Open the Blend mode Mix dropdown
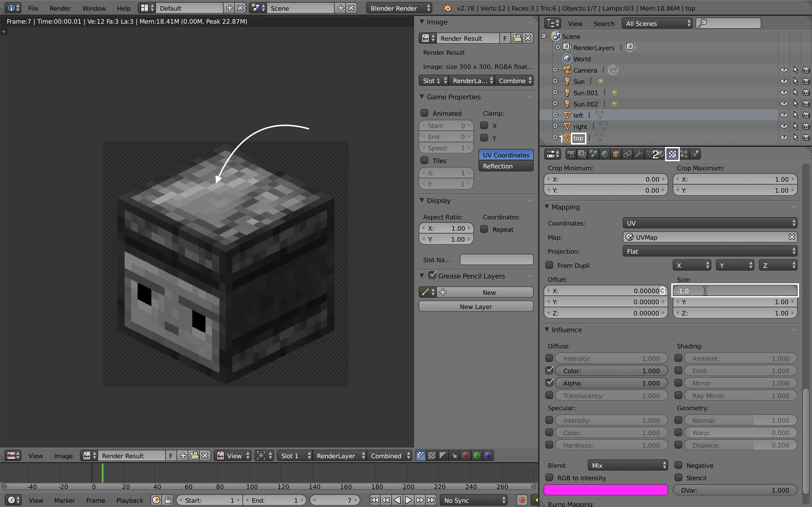Screen dimensions: 812x507 tap(627, 465)
